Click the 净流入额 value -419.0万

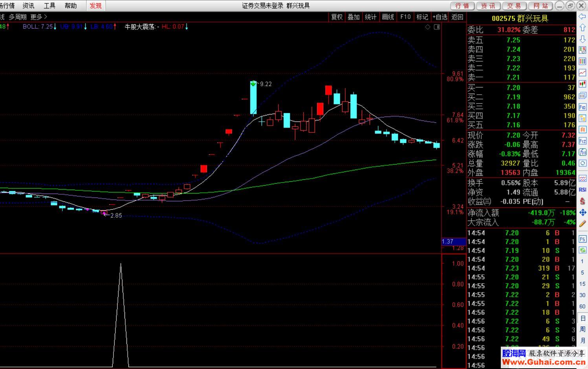pyautogui.click(x=541, y=213)
